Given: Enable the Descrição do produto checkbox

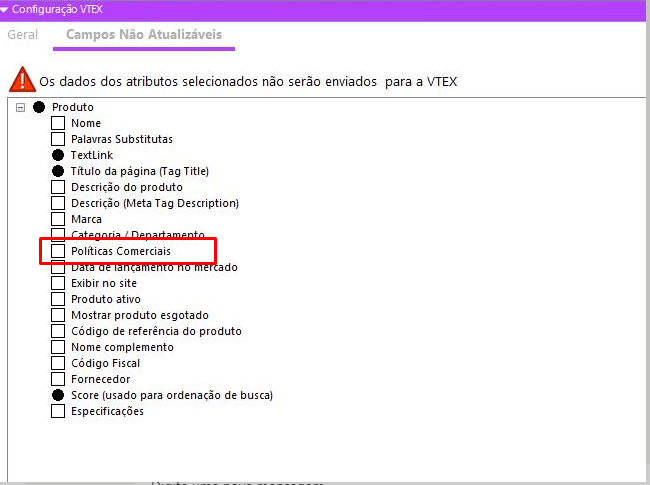Looking at the screenshot, I should 58,187.
